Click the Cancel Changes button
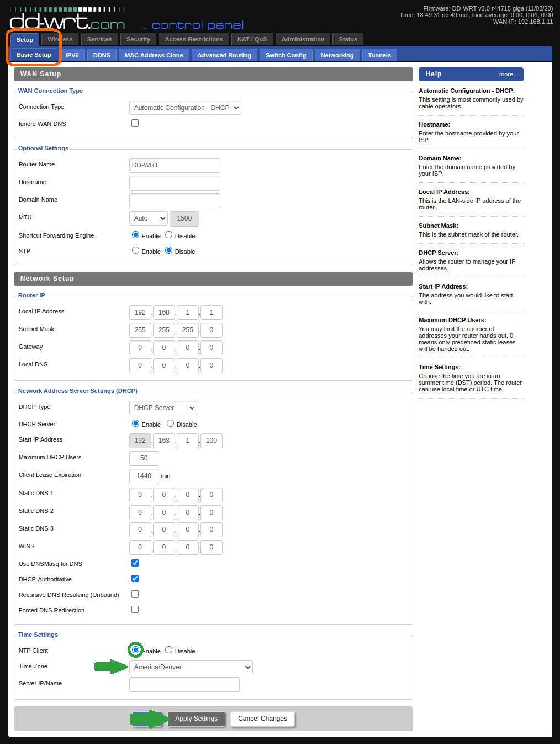The image size is (560, 744). [x=262, y=719]
